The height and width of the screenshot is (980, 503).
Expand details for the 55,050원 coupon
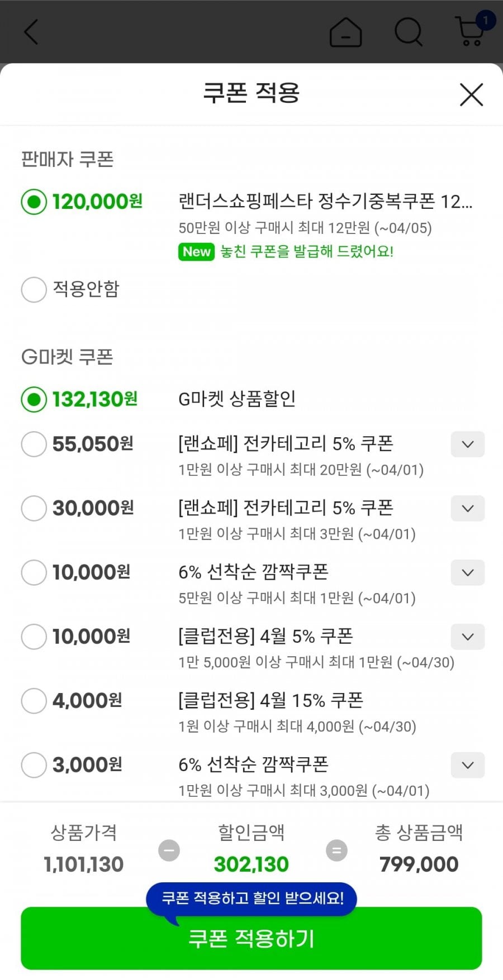468,444
